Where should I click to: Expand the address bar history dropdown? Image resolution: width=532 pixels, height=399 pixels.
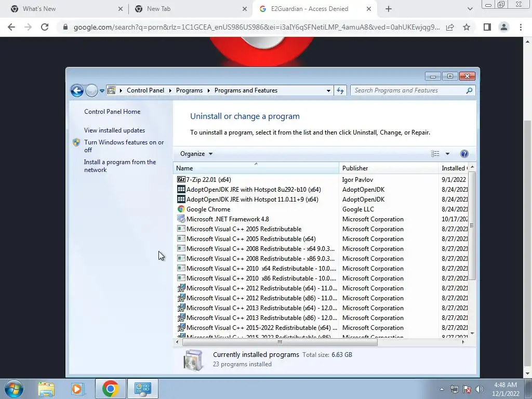coord(328,90)
